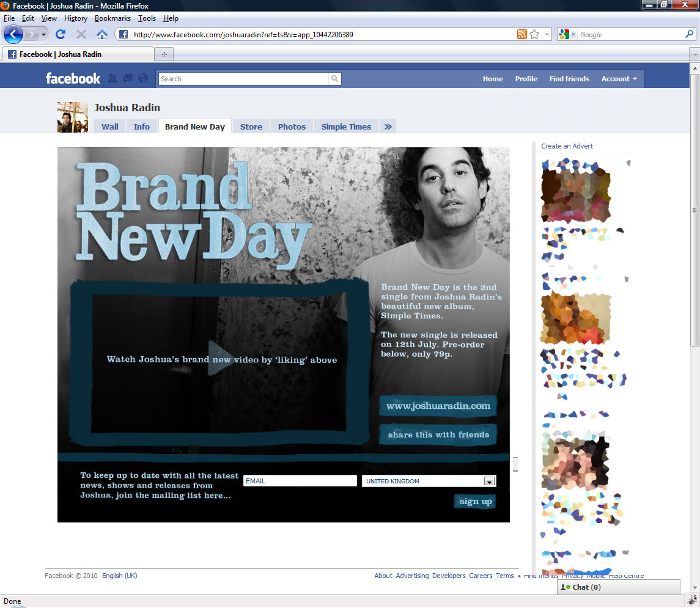Switch to the Store tab
The width and height of the screenshot is (700, 608).
(x=251, y=126)
